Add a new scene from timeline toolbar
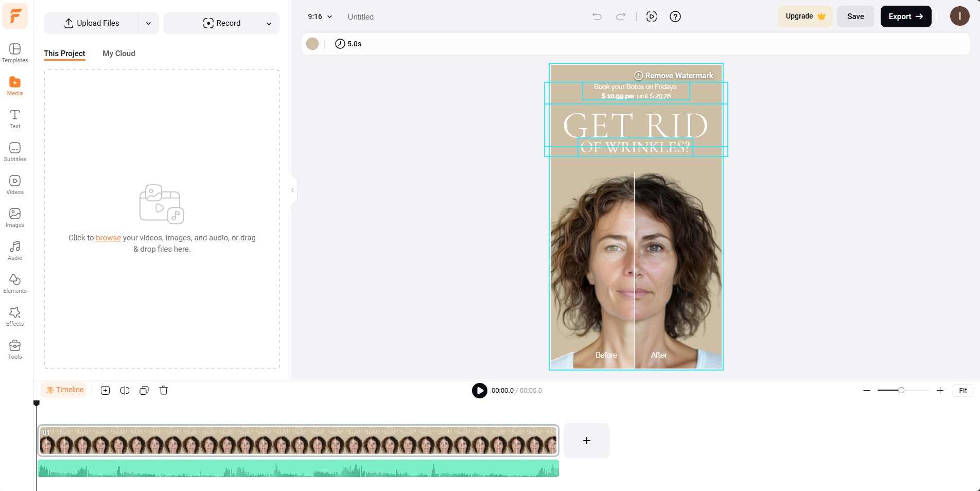 point(105,390)
